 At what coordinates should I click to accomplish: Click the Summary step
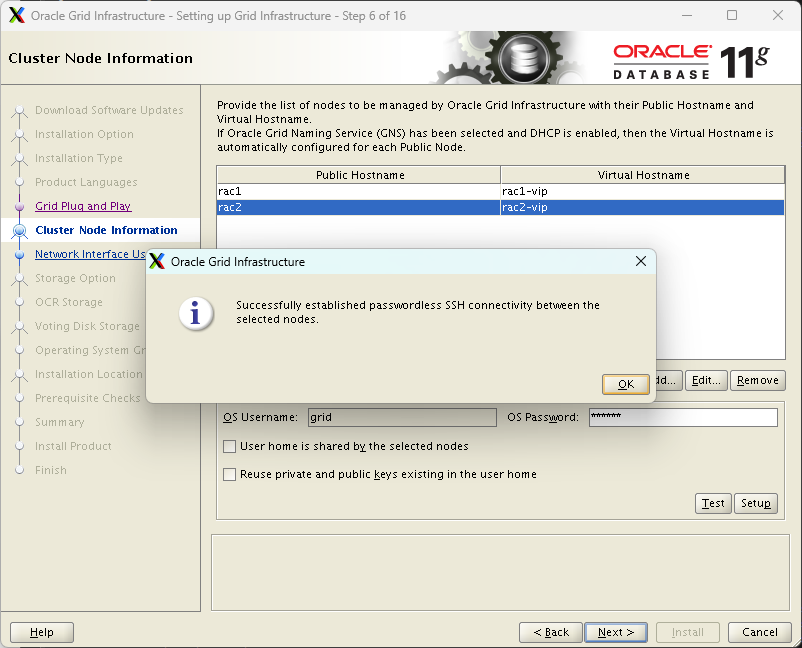[x=59, y=422]
